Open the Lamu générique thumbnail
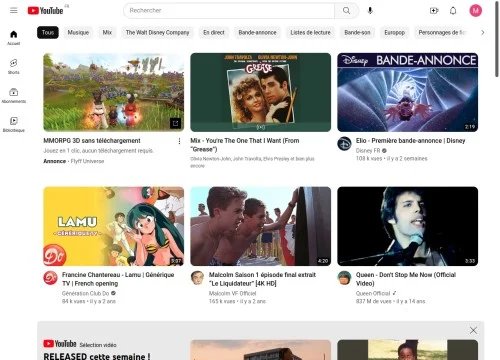The width and height of the screenshot is (500, 360). point(114,226)
